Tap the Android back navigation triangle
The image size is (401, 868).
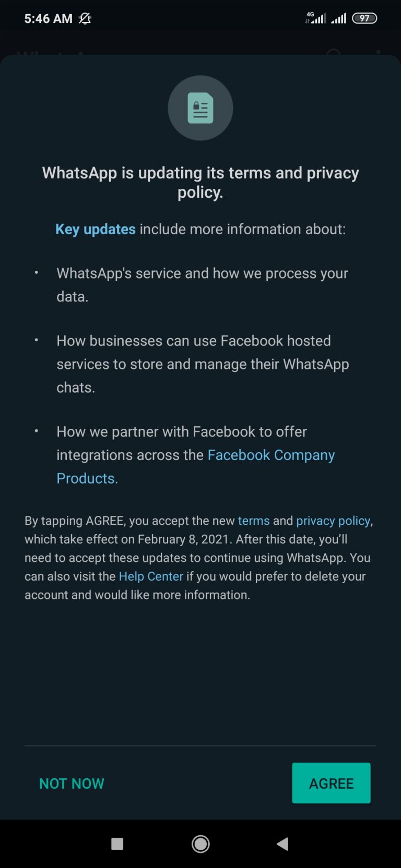tap(282, 844)
